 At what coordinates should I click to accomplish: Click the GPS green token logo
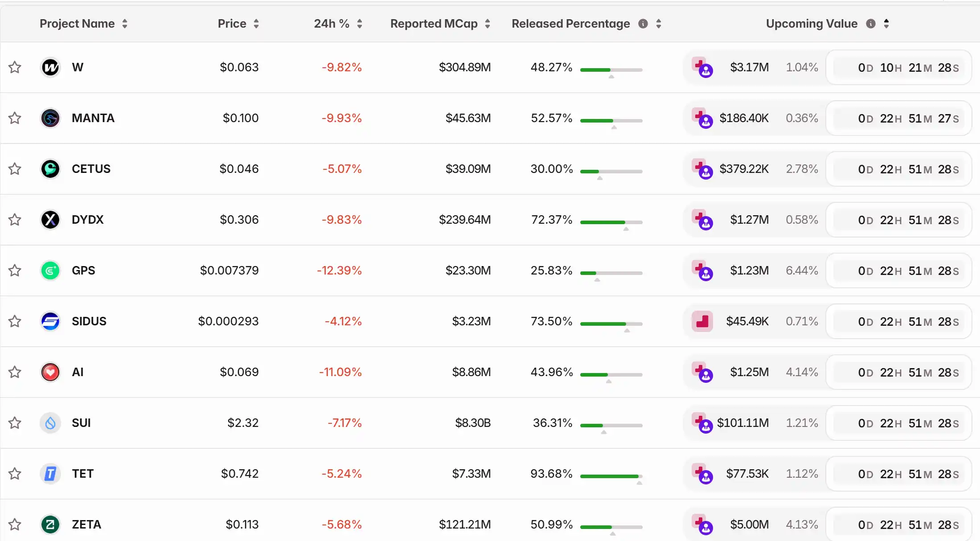pyautogui.click(x=50, y=270)
